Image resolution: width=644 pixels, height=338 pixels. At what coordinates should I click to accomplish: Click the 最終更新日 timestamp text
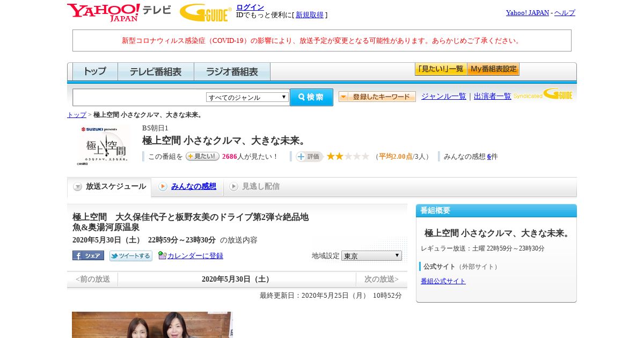point(331,296)
